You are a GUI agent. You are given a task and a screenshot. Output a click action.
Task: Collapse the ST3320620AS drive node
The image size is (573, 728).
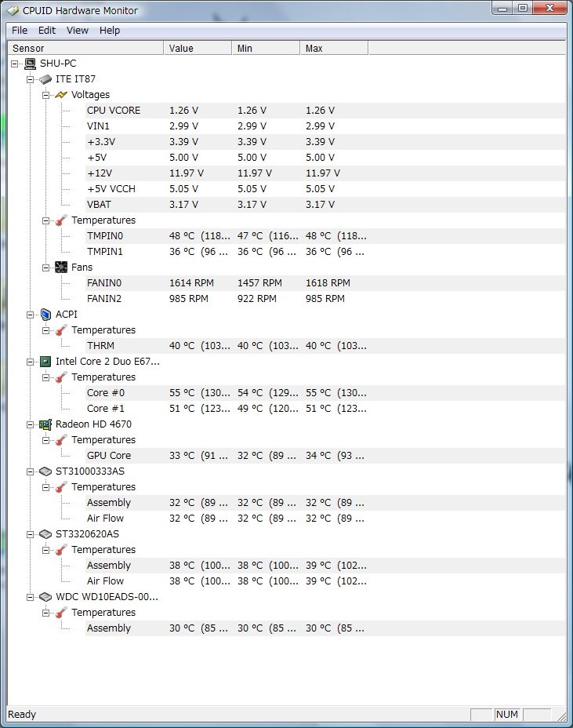(x=30, y=534)
